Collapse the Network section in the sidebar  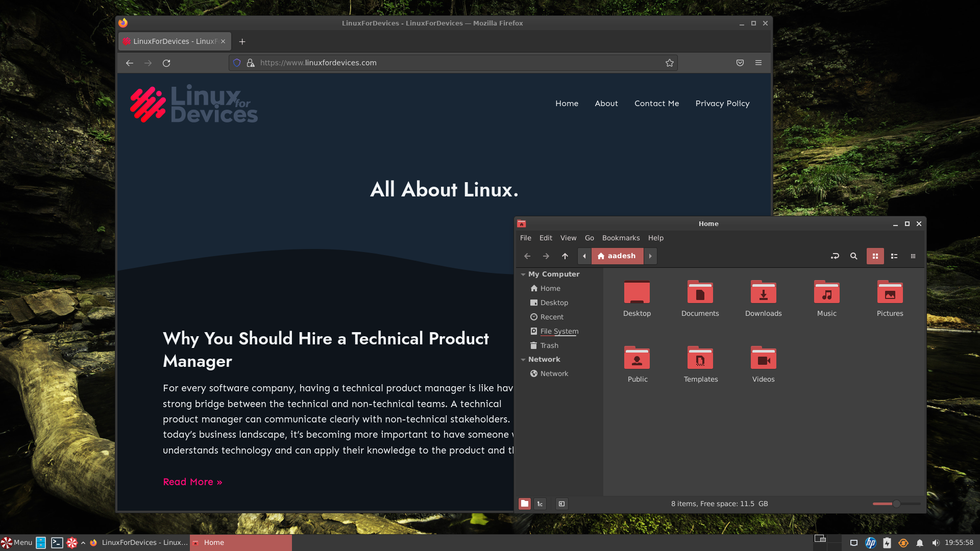[523, 359]
